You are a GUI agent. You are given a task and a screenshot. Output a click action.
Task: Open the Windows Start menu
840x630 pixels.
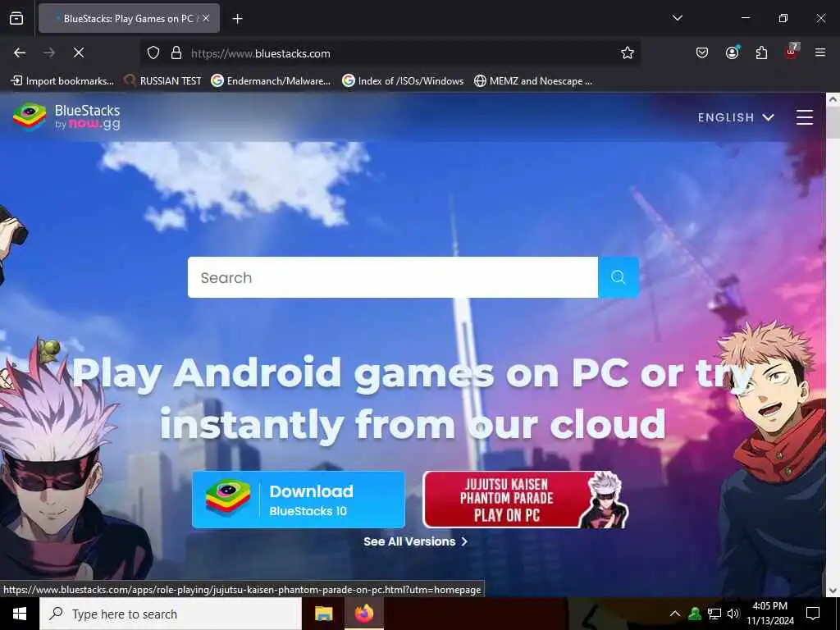click(x=20, y=614)
